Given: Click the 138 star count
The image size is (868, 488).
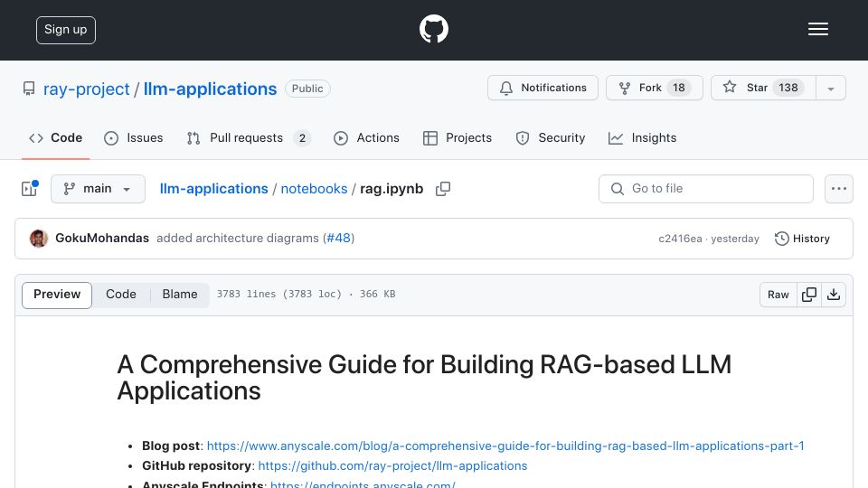Looking at the screenshot, I should pyautogui.click(x=788, y=88).
